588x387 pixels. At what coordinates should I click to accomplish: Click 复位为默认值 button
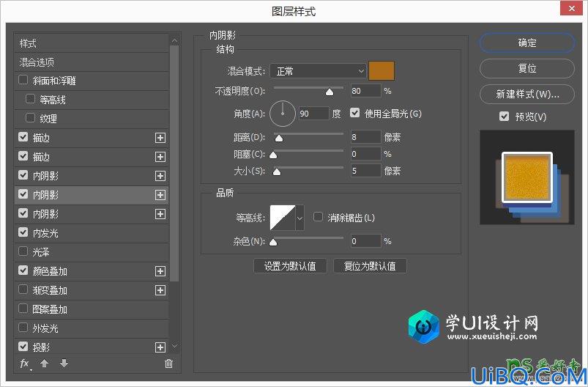(x=370, y=266)
